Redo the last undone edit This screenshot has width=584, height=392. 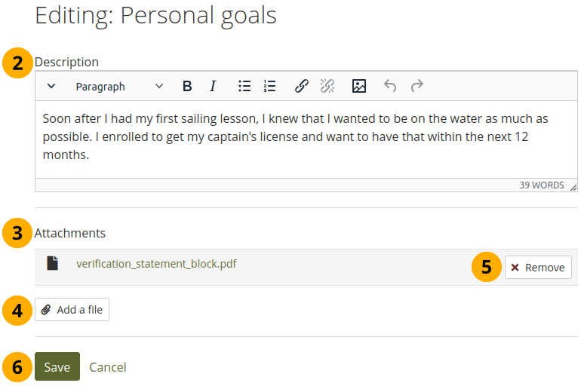tap(416, 87)
